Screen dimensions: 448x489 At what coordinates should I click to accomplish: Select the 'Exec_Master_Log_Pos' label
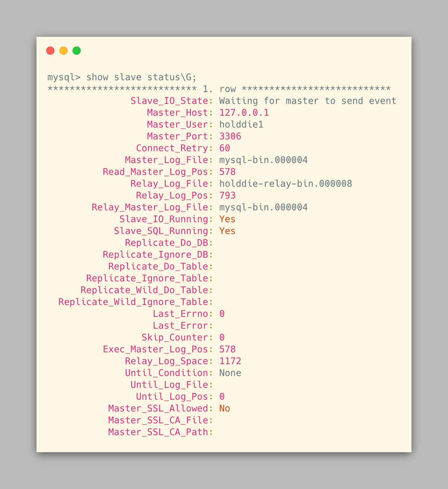[x=156, y=349]
